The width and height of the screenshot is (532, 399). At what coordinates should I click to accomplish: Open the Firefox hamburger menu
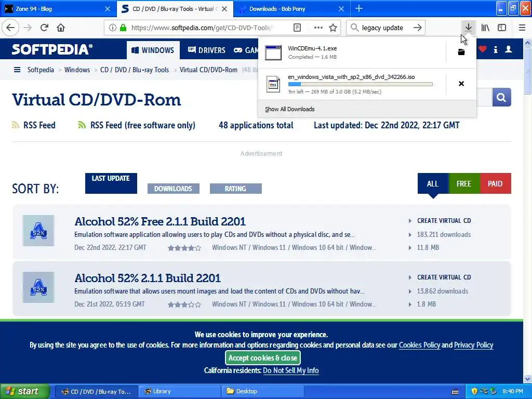pyautogui.click(x=522, y=28)
